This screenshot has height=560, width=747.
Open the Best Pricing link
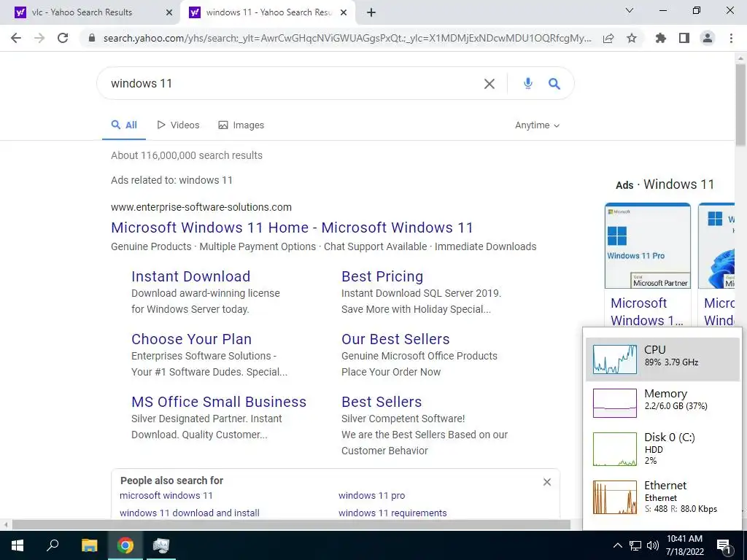tap(382, 276)
